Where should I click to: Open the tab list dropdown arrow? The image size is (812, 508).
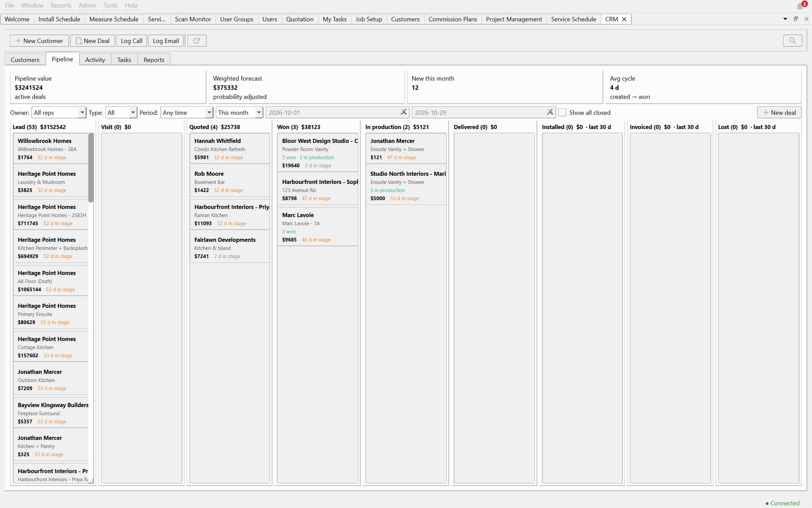[x=785, y=19]
